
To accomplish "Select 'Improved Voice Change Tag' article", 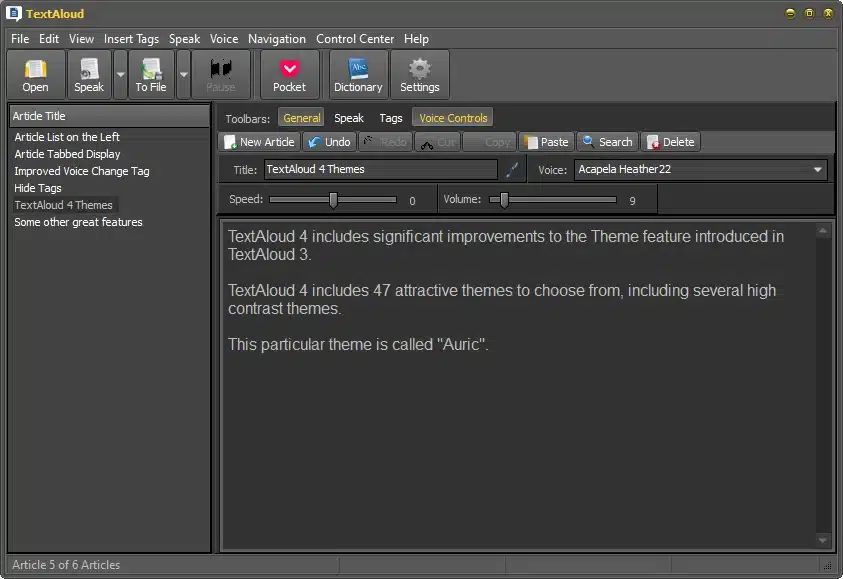I will pos(82,171).
